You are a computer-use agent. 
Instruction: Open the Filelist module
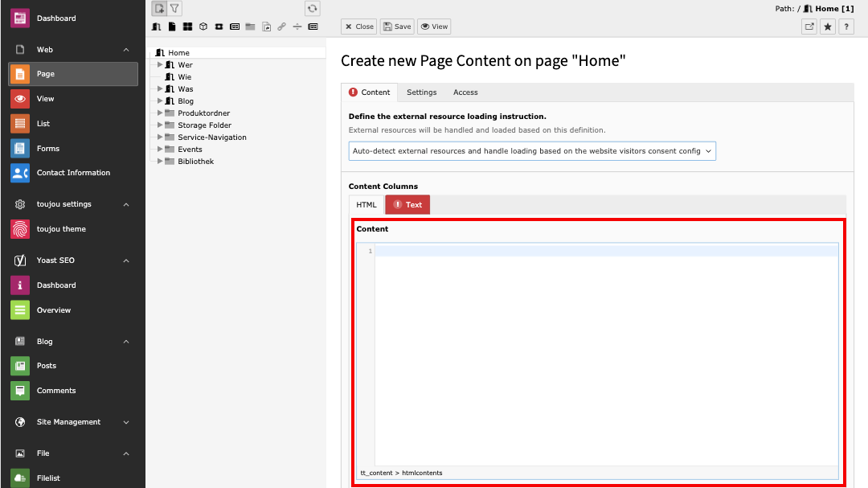(48, 478)
